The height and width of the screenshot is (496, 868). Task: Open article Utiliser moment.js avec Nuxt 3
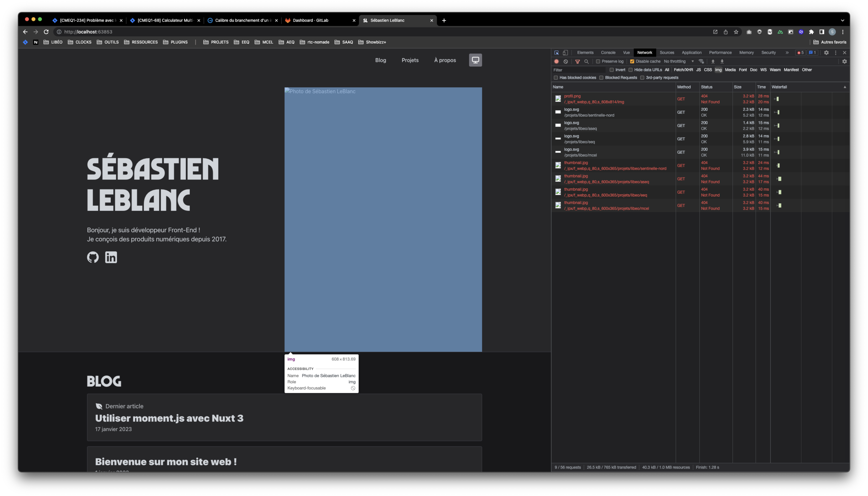coord(169,418)
